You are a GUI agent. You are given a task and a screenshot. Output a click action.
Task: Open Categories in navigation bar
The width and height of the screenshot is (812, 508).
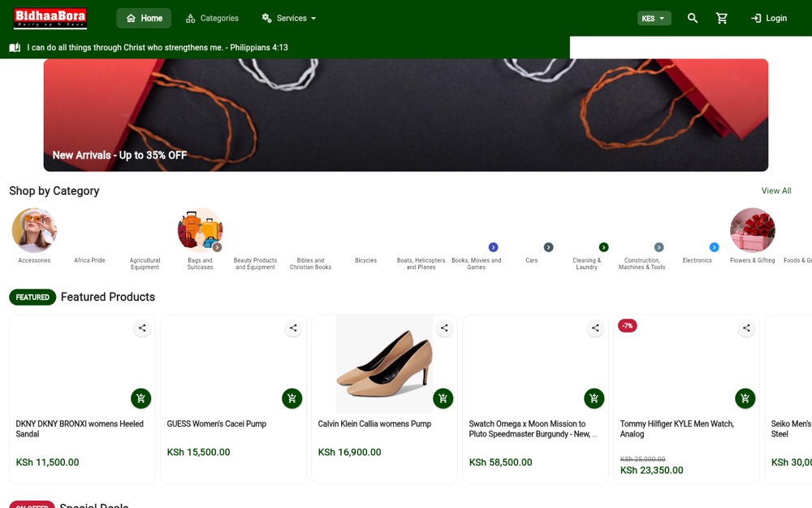point(212,18)
